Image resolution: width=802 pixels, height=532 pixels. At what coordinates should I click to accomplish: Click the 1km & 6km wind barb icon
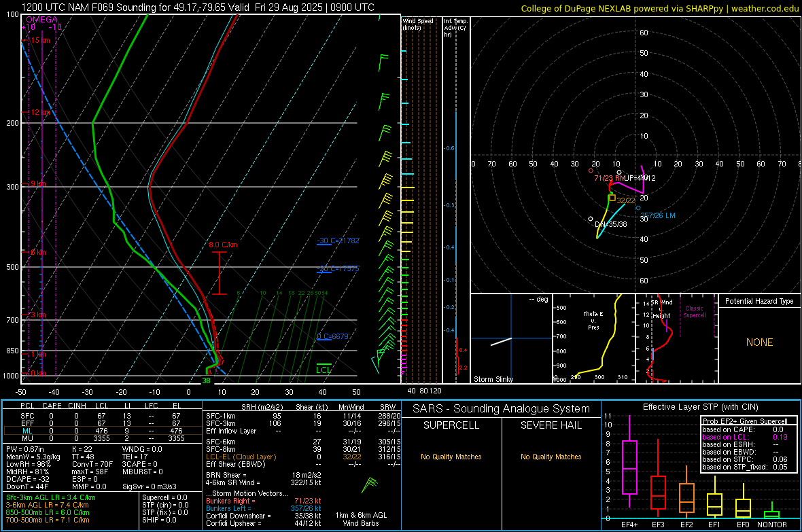[x=369, y=484]
